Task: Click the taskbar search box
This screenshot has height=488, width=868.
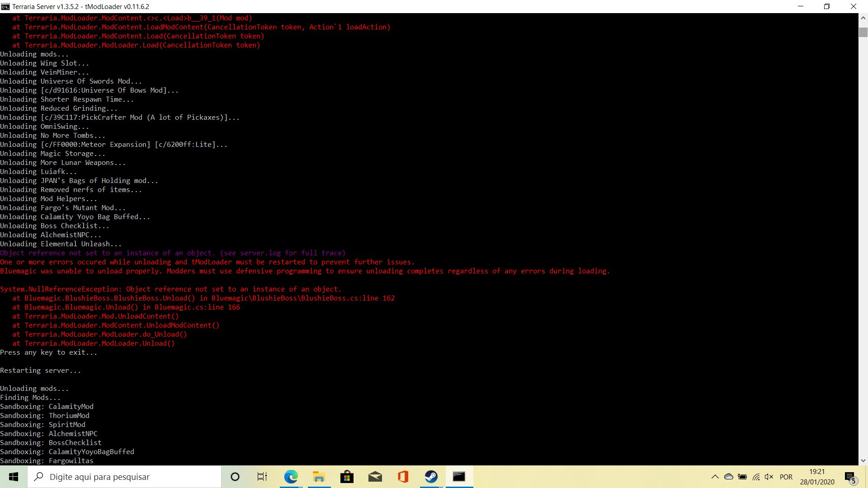Action: (124, 477)
